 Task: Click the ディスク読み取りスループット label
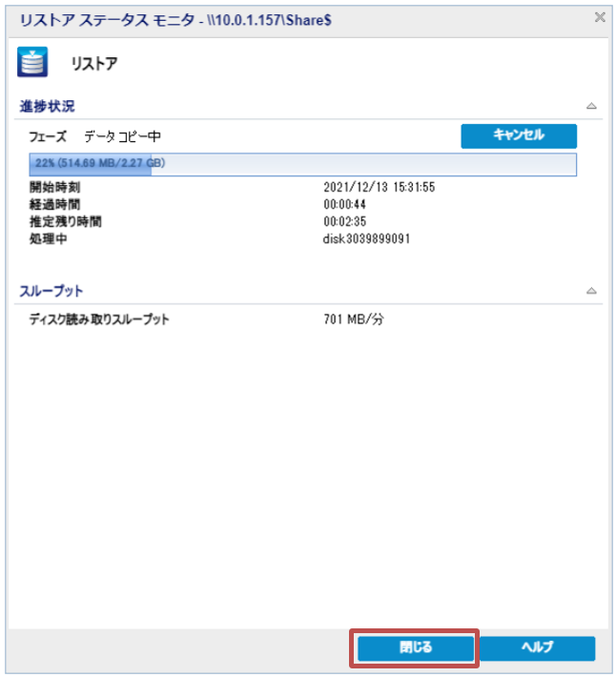(x=99, y=319)
